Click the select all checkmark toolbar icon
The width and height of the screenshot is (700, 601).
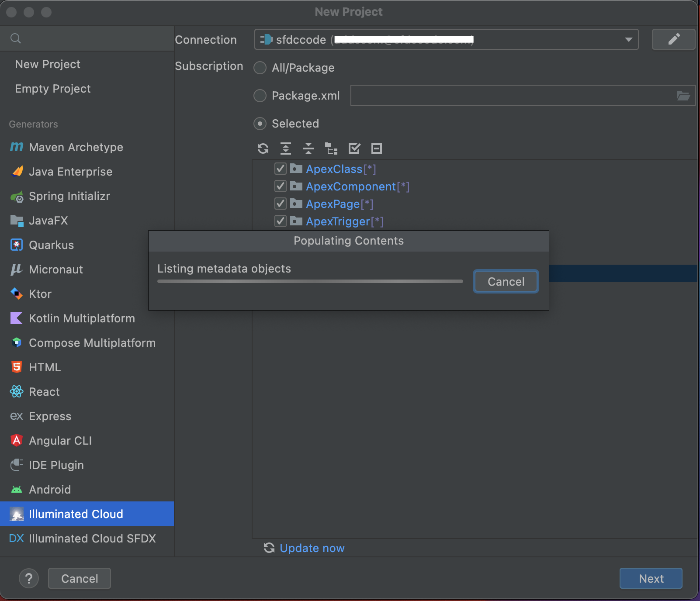tap(354, 149)
